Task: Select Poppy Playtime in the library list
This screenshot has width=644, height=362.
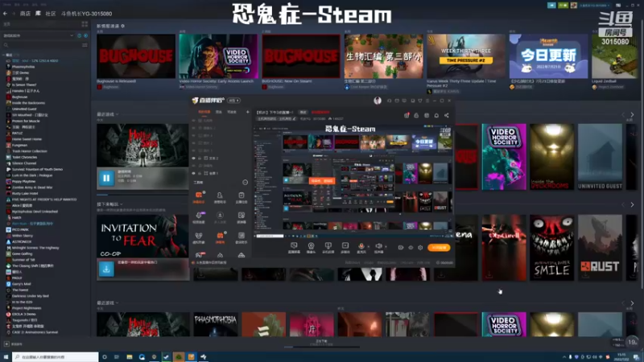Action: (23, 182)
